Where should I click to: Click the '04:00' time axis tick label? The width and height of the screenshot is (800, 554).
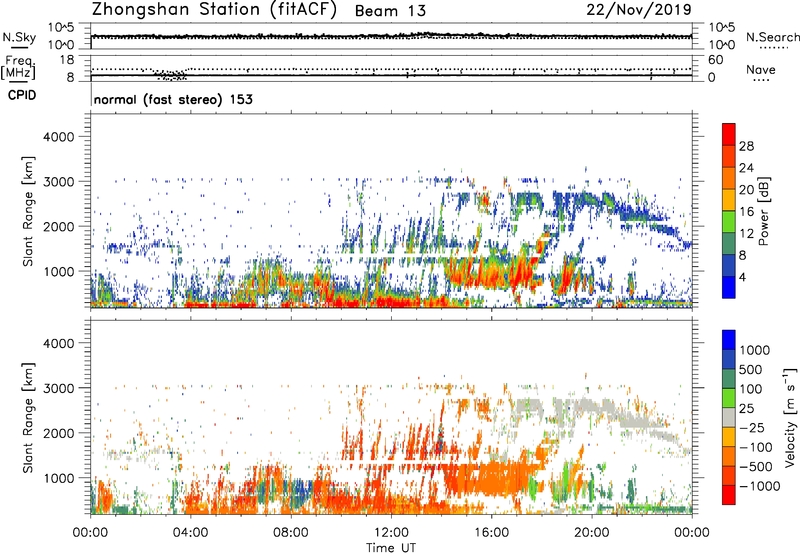click(190, 533)
